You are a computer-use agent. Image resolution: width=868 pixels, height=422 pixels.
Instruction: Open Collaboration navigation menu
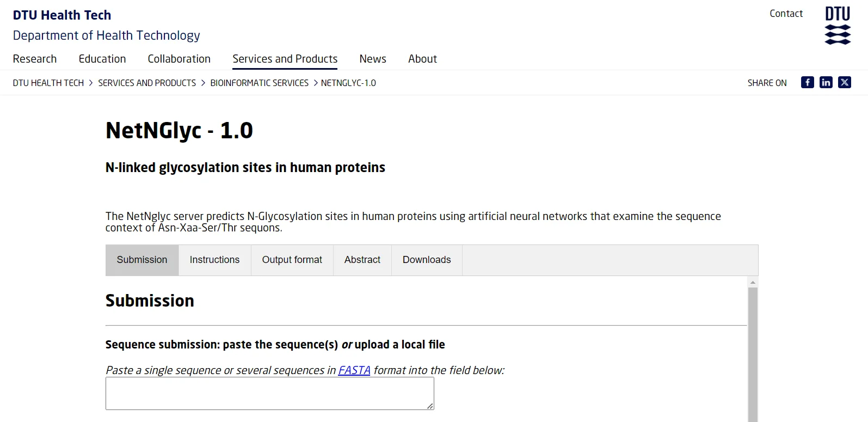pyautogui.click(x=179, y=59)
